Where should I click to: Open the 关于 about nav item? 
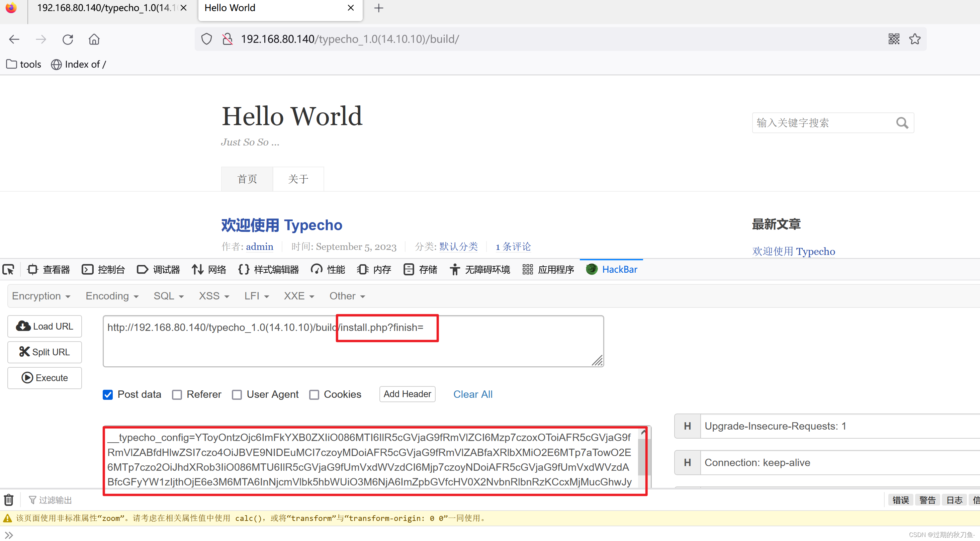[298, 179]
